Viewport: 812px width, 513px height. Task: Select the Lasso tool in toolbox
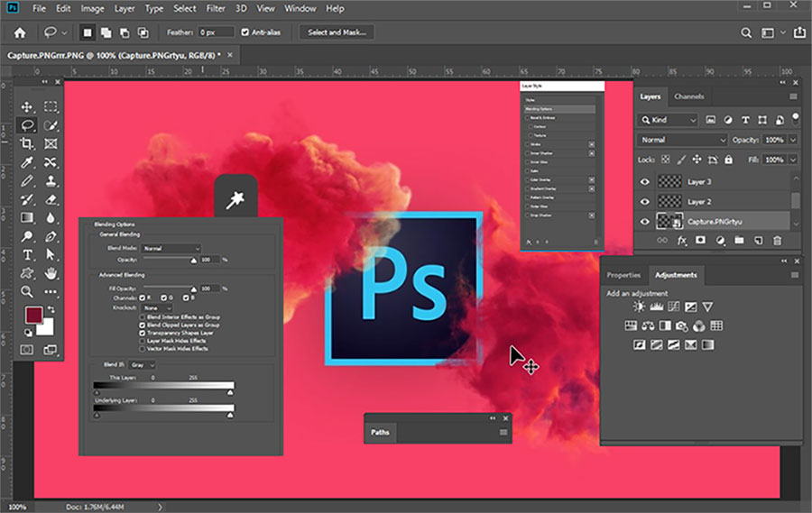pos(27,125)
